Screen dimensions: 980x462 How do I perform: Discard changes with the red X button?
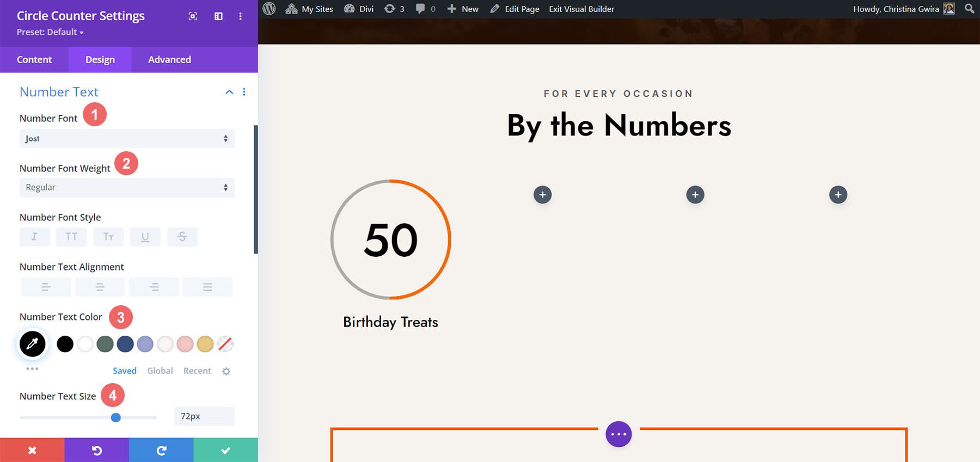tap(32, 450)
